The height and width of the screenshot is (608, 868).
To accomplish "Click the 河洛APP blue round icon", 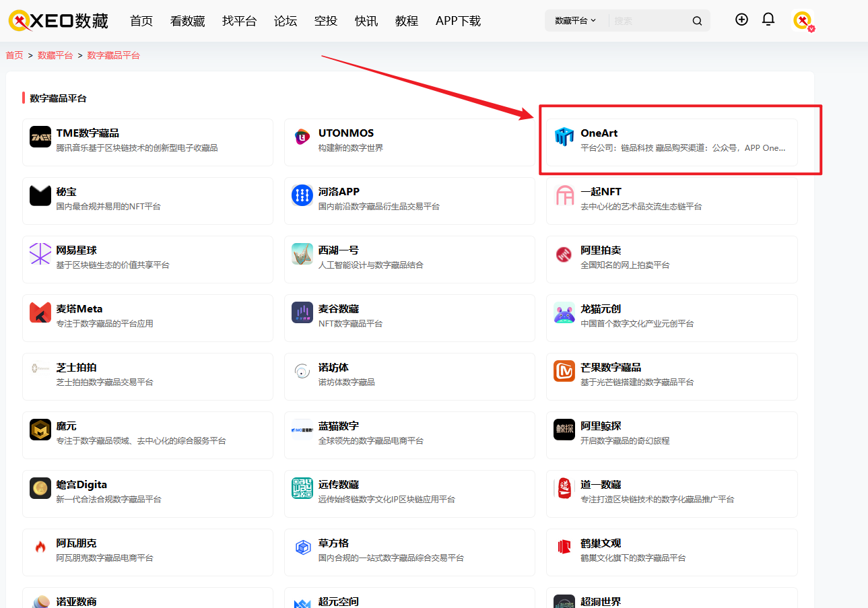I will [302, 195].
